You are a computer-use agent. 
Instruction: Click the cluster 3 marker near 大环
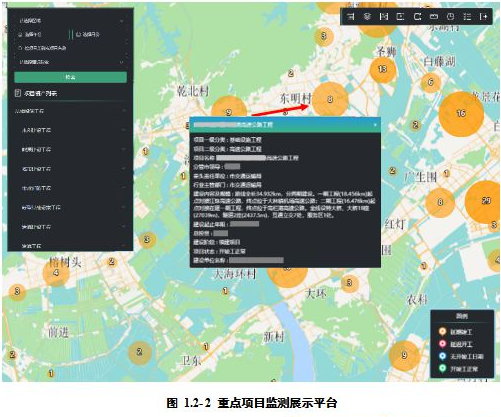[x=350, y=283]
